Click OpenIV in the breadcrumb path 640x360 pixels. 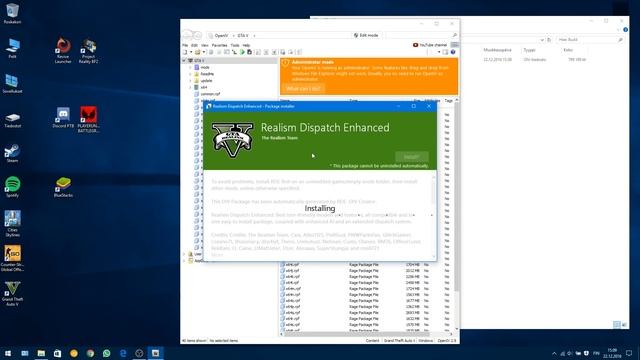pos(221,36)
